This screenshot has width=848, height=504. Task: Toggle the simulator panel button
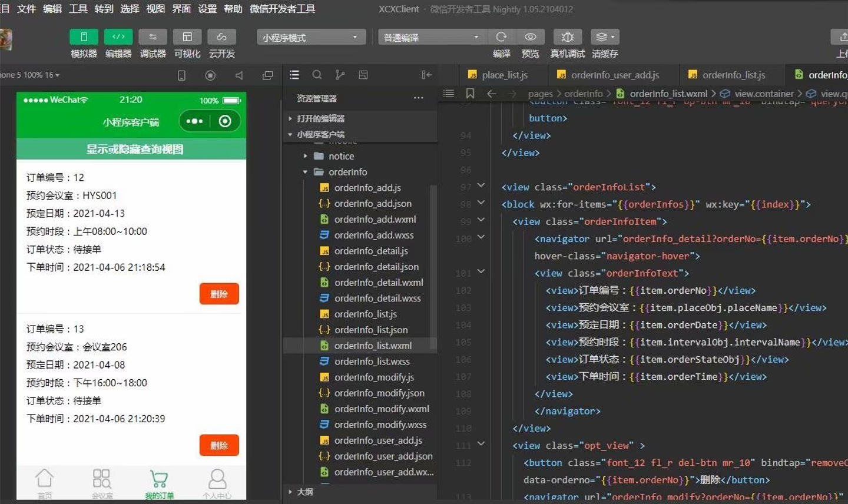pos(84,37)
